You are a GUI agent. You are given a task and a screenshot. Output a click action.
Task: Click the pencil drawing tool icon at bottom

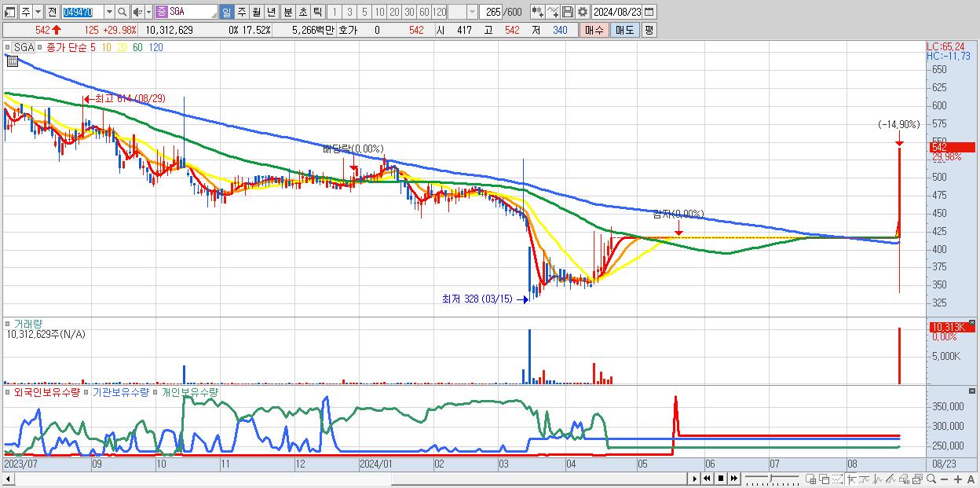pyautogui.click(x=890, y=479)
